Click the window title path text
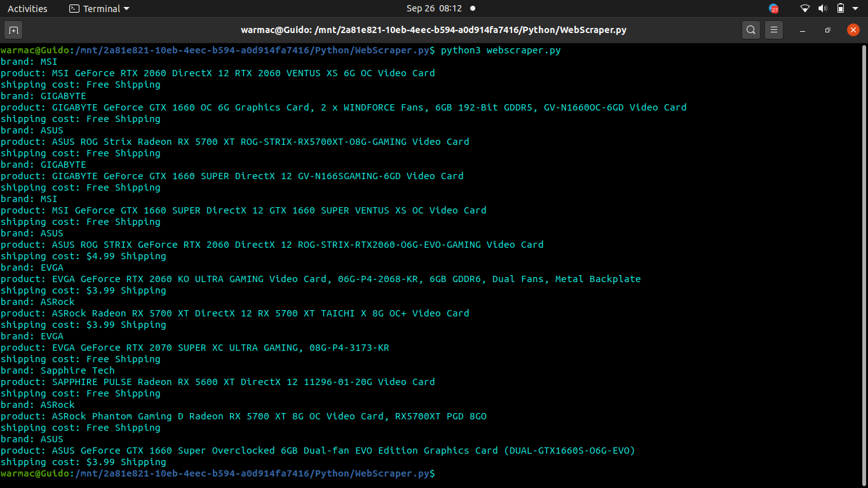The height and width of the screenshot is (488, 868). tap(434, 30)
